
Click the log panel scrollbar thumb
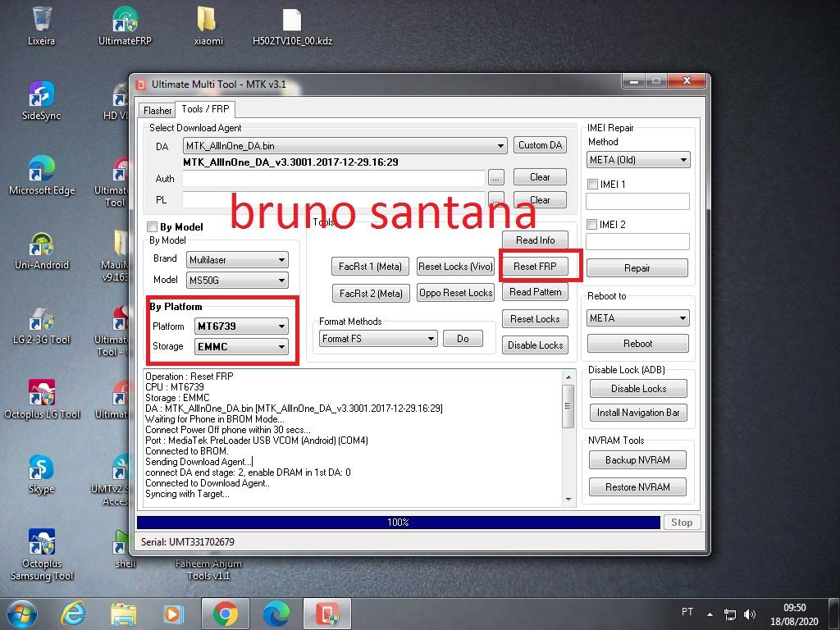[568, 405]
